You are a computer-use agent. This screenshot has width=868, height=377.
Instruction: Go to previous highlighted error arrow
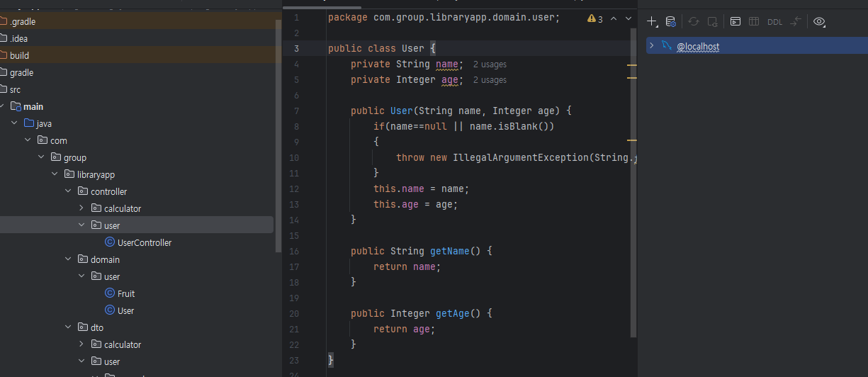614,18
